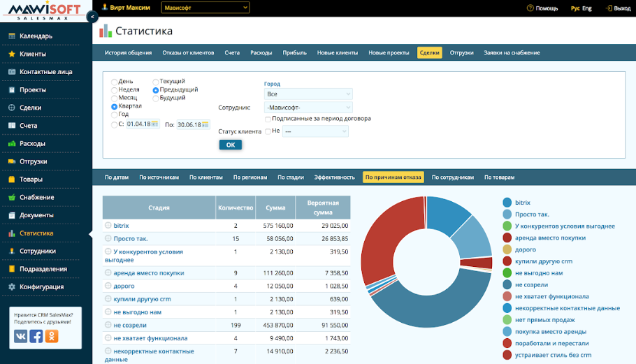
Task: Select the Текущий radio button
Action: point(155,82)
